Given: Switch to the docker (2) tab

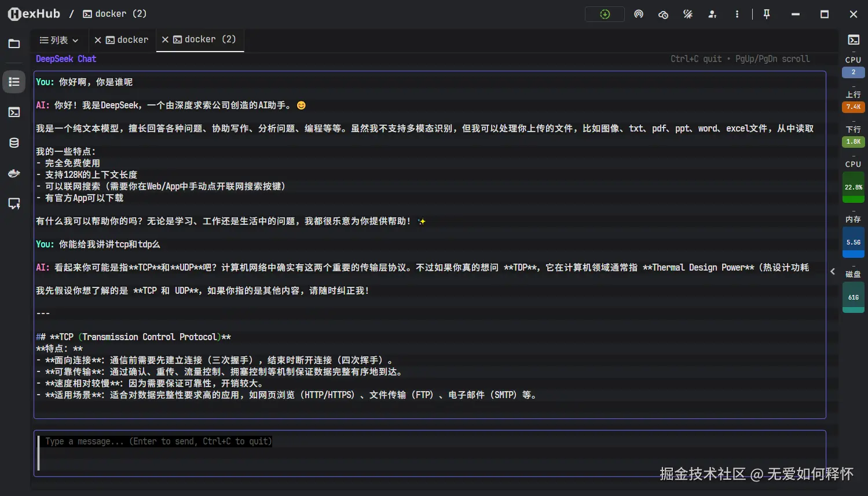Looking at the screenshot, I should click(x=204, y=39).
